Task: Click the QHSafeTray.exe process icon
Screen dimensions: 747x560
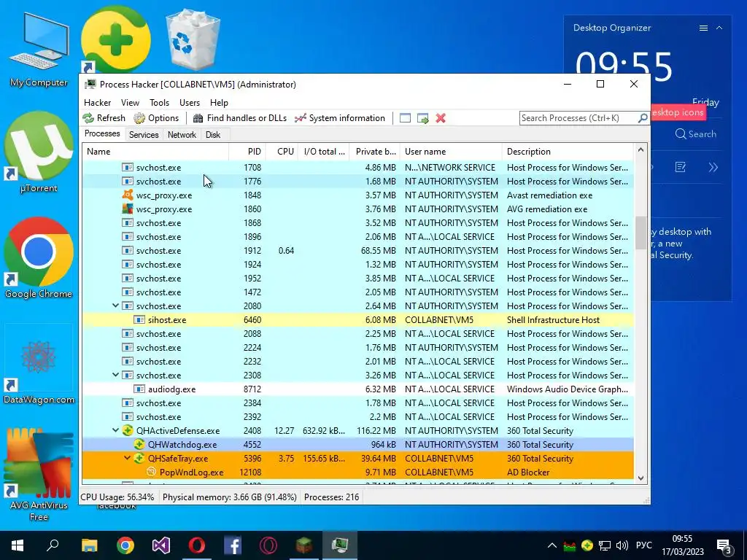Action: (x=139, y=458)
